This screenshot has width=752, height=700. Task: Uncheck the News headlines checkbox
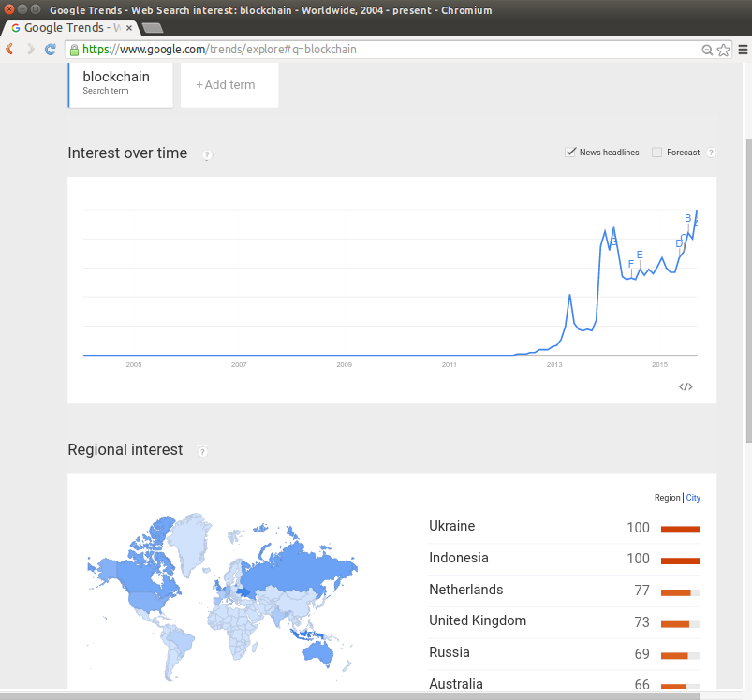click(570, 153)
